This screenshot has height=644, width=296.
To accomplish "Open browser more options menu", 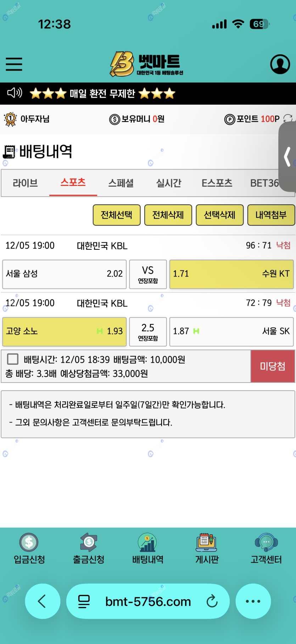I will 253,601.
